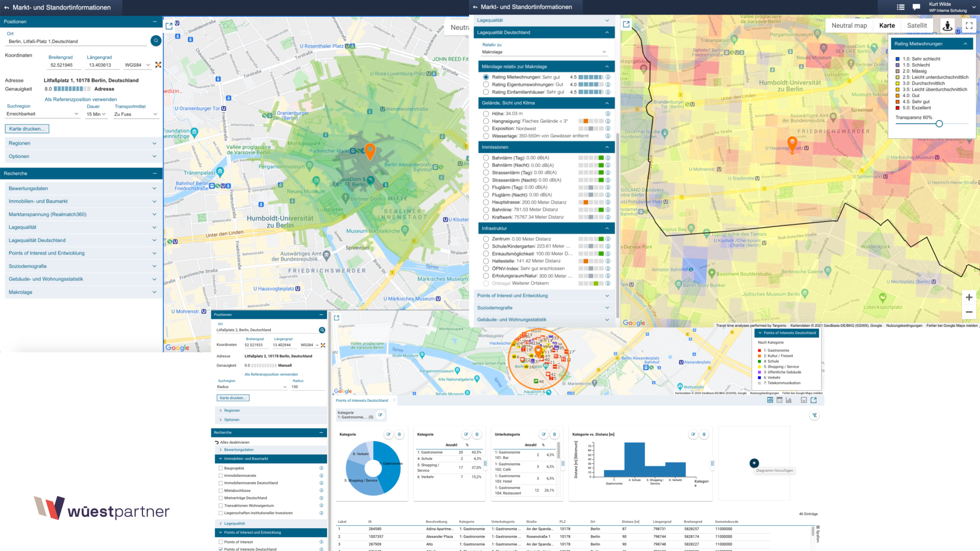Click Transparenz 60% slider handle

coord(939,124)
